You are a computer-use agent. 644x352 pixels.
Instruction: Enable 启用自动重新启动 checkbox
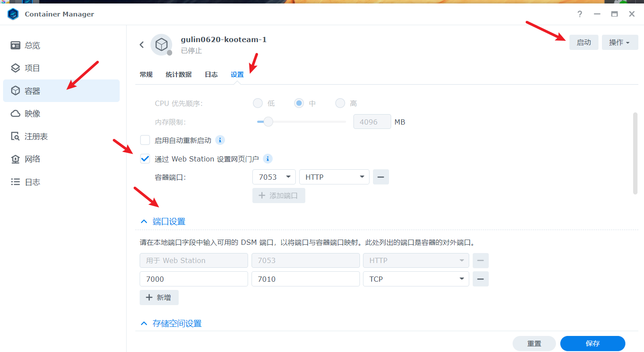[145, 140]
